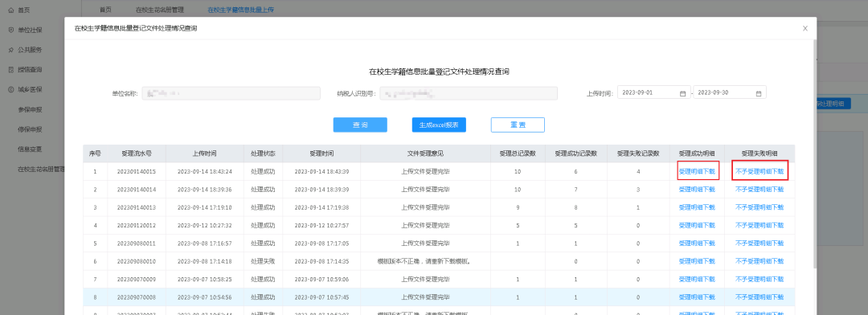
Task: Download 受理明细下载 for record 202309140013
Action: coord(697,207)
